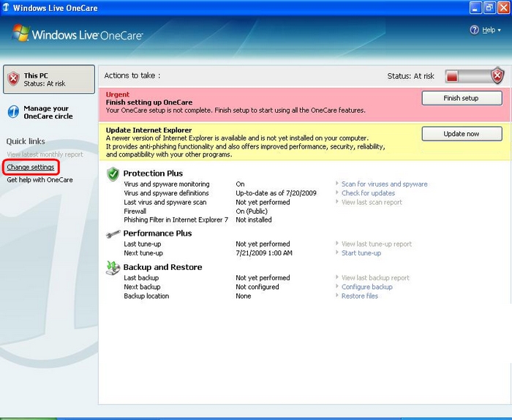Click the red shield icon beside This PC
Viewport: 512px width, 420px height.
[x=13, y=79]
